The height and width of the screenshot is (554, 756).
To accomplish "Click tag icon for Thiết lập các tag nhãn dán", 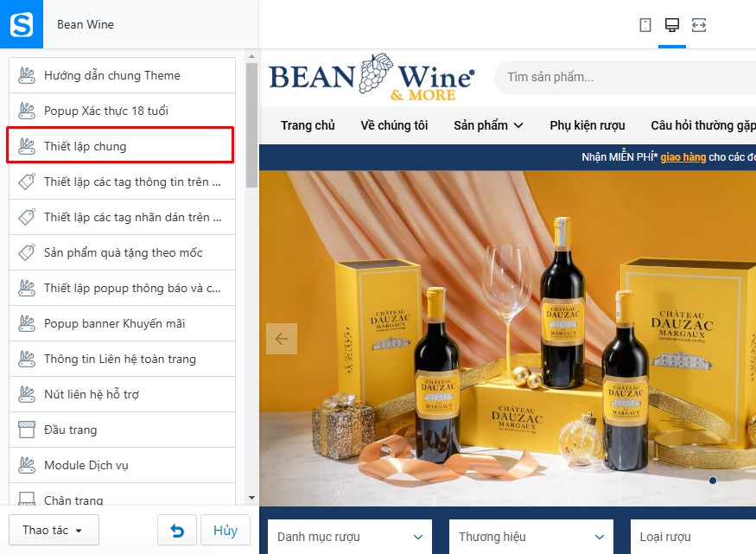I will (27, 217).
